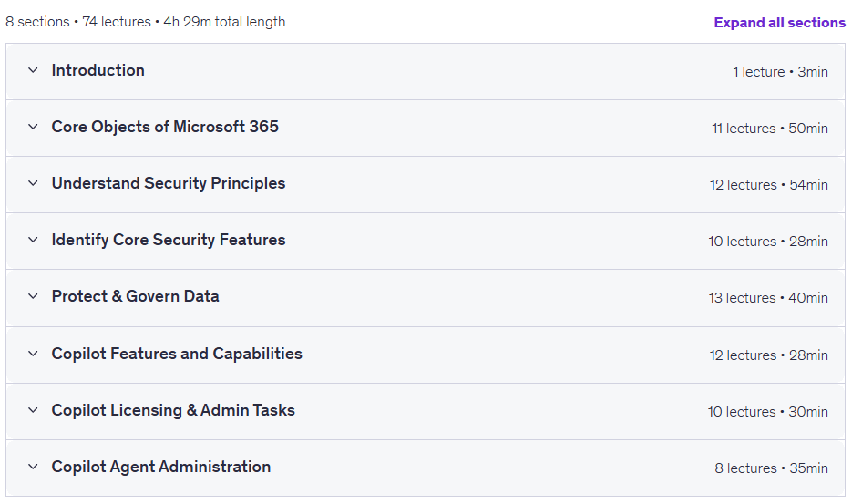Click the '13 lectures • 40min' text
This screenshot has height=504, width=852.
(768, 298)
